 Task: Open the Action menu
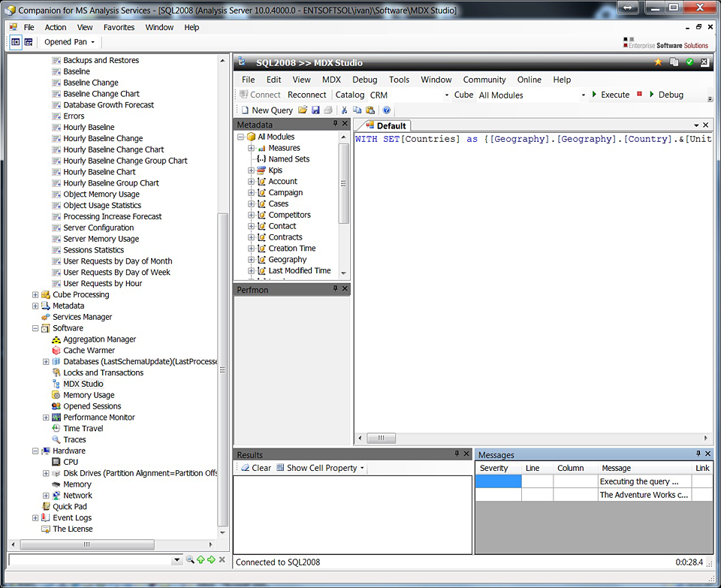[55, 27]
